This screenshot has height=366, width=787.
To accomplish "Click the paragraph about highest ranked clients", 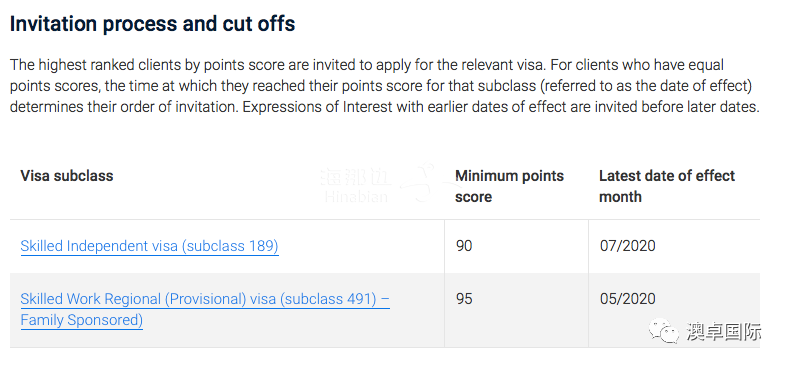I will tap(384, 86).
